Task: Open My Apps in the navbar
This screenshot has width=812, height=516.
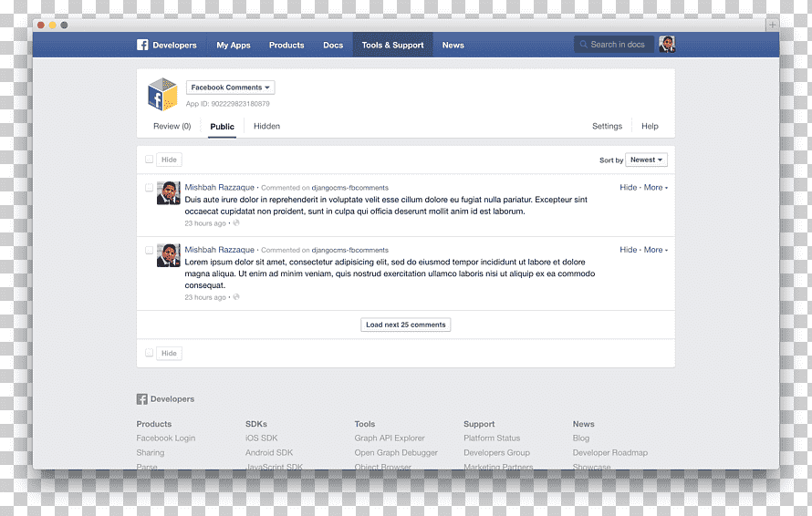Action: tap(234, 45)
